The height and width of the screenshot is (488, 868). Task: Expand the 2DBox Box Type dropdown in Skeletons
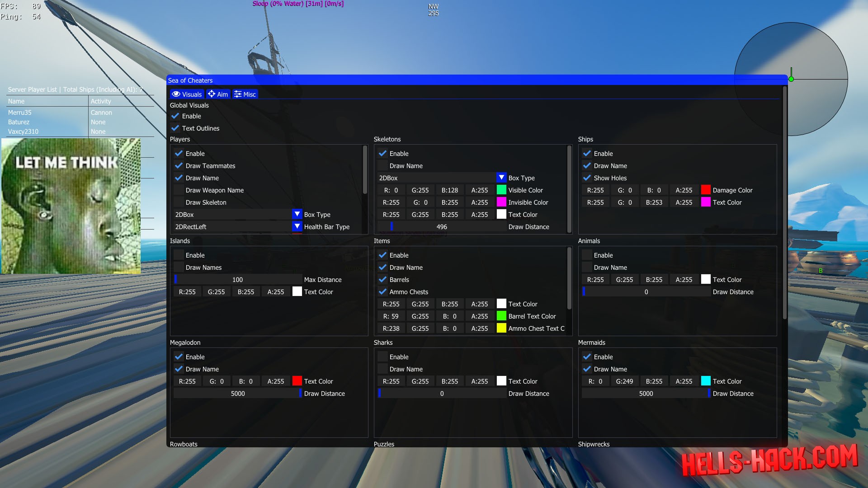[x=501, y=178]
